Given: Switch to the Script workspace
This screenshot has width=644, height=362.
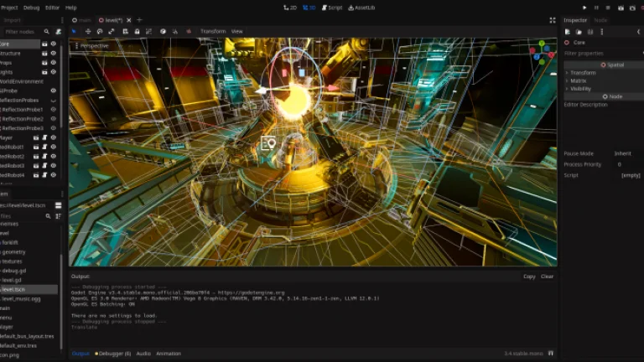Looking at the screenshot, I should click(332, 8).
